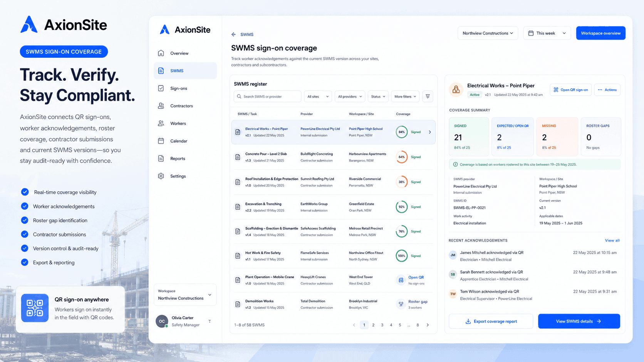The width and height of the screenshot is (644, 362).
Task: Open the More filters dropdown
Action: pos(405,97)
